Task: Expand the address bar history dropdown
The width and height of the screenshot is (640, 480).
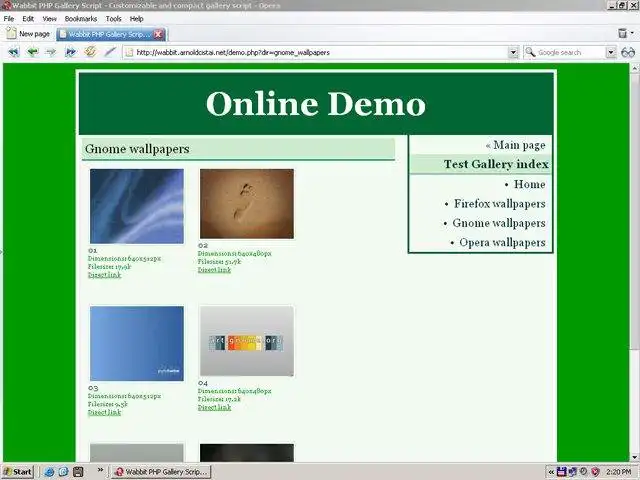Action: 513,52
